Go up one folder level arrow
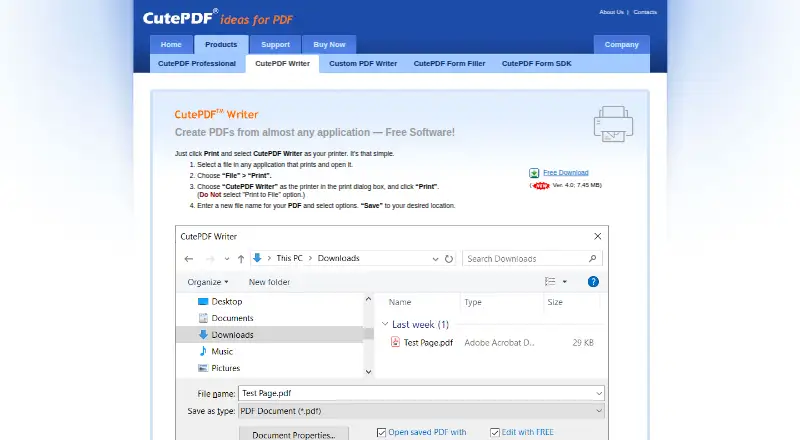 click(x=241, y=259)
